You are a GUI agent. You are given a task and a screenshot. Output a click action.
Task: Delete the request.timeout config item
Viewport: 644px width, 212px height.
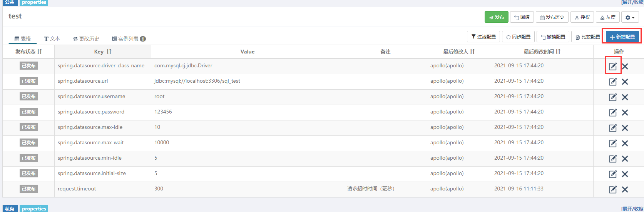pos(625,189)
